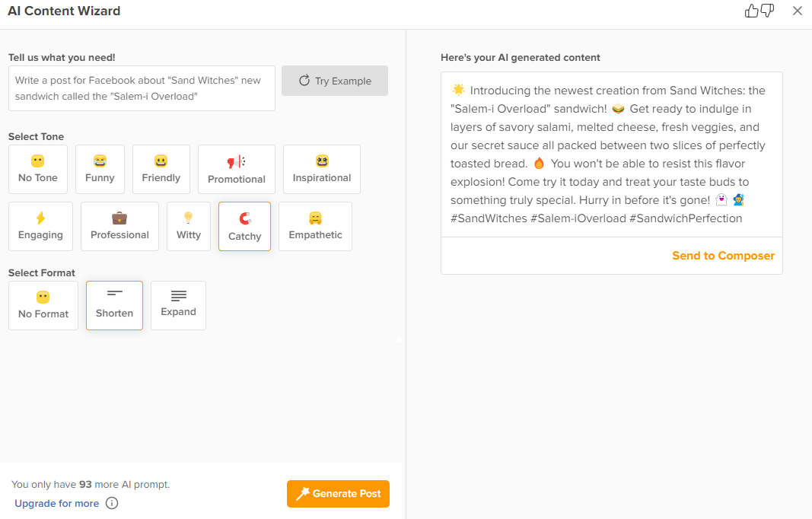Select the Witty lightbulb tone
The height and width of the screenshot is (519, 812).
pos(188,225)
